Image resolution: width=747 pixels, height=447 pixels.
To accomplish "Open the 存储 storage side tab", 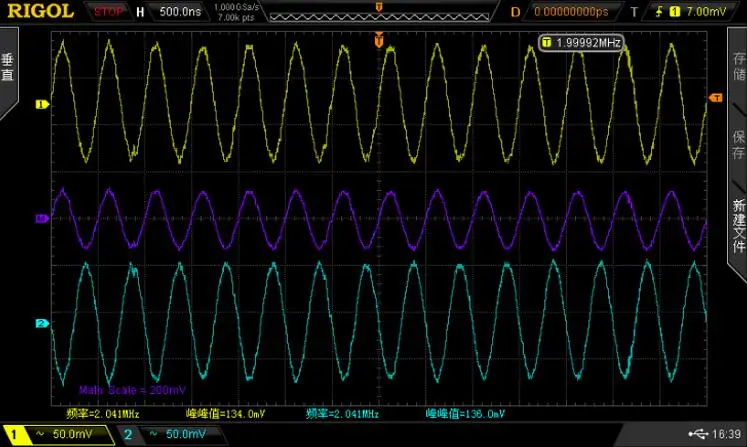I will coord(738,67).
